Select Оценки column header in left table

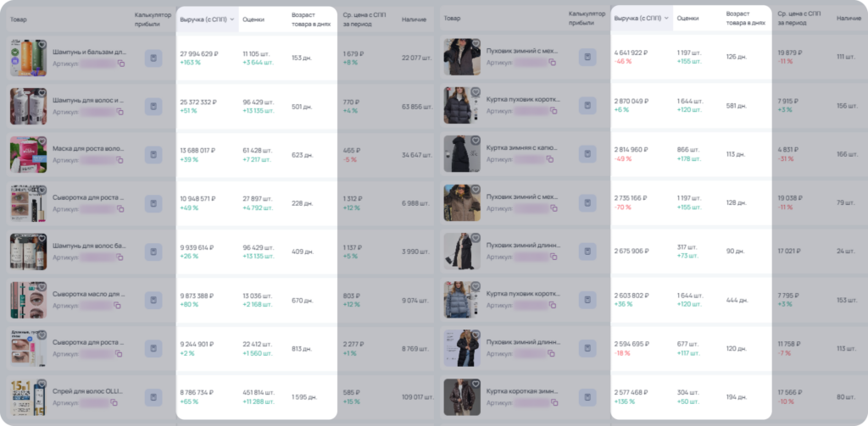[x=253, y=19]
